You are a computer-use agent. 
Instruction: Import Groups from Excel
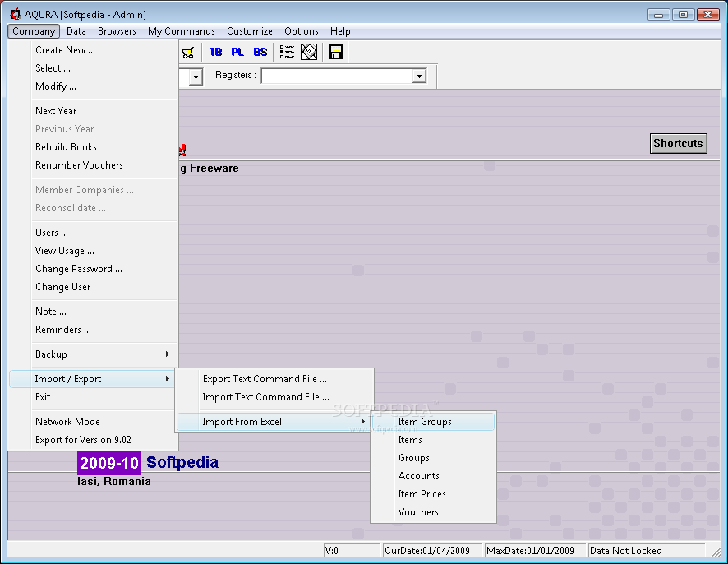pos(433,458)
